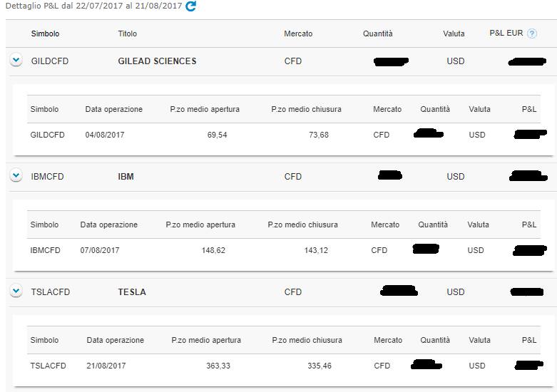
Task: Click the TESLA title
Action: [132, 292]
